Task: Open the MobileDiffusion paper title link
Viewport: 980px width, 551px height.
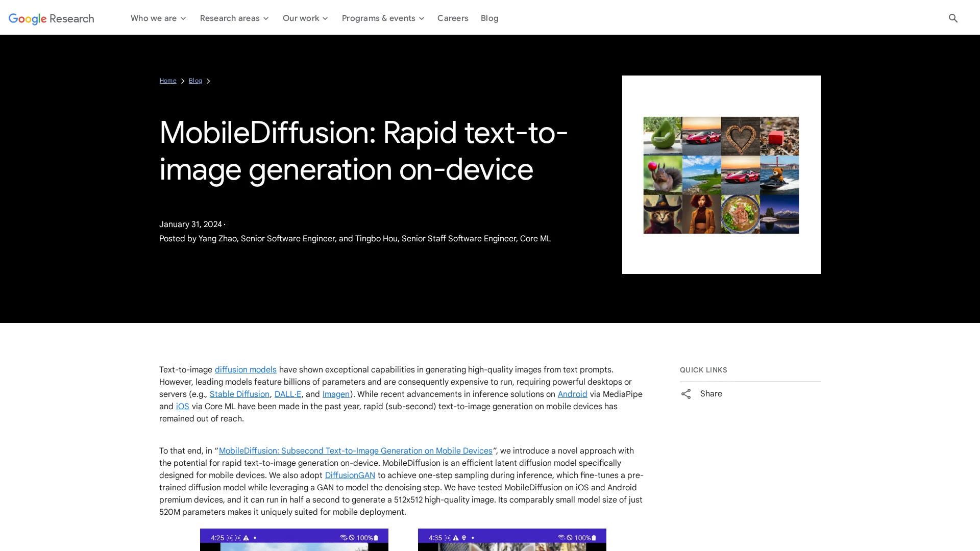Action: [x=355, y=450]
